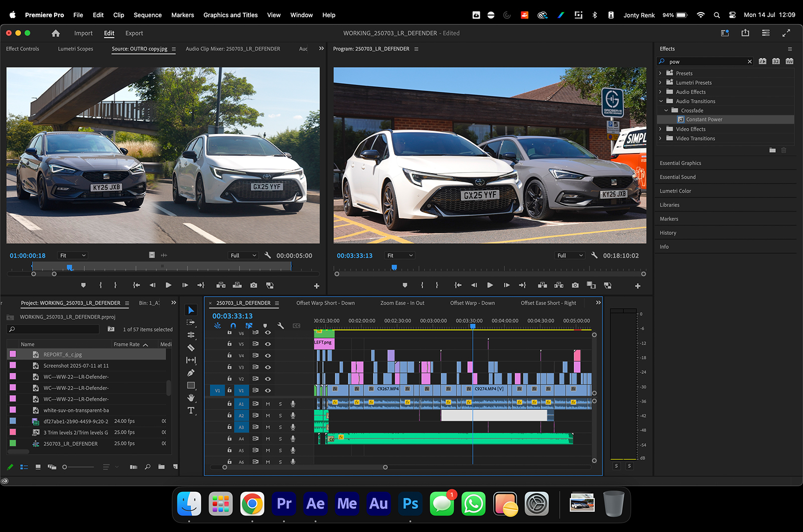Open the Program monitor Full resolution dropdown
The image size is (803, 532).
(571, 255)
